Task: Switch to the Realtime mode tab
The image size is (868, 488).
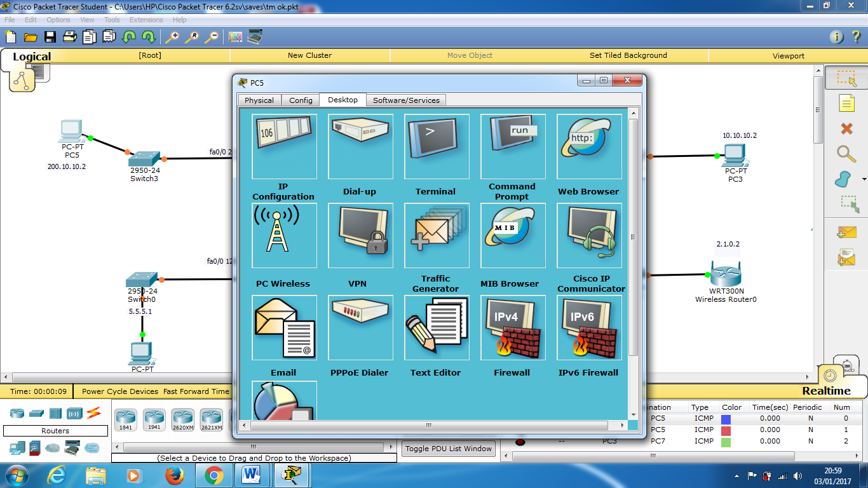Action: (826, 391)
